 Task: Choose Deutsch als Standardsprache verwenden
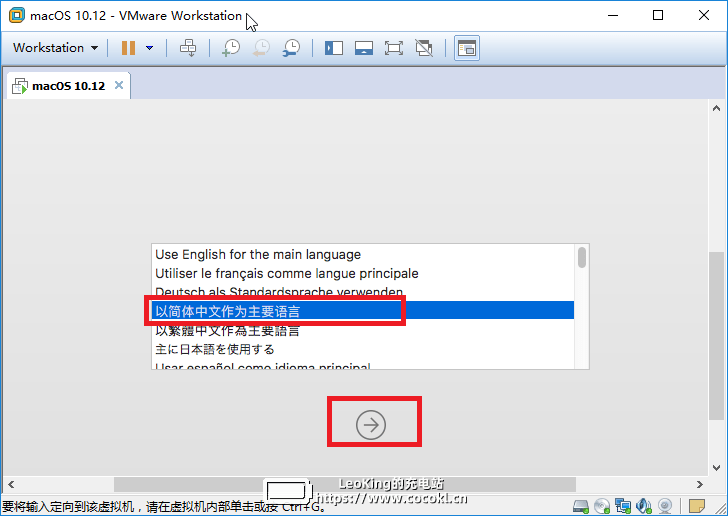pos(363,293)
